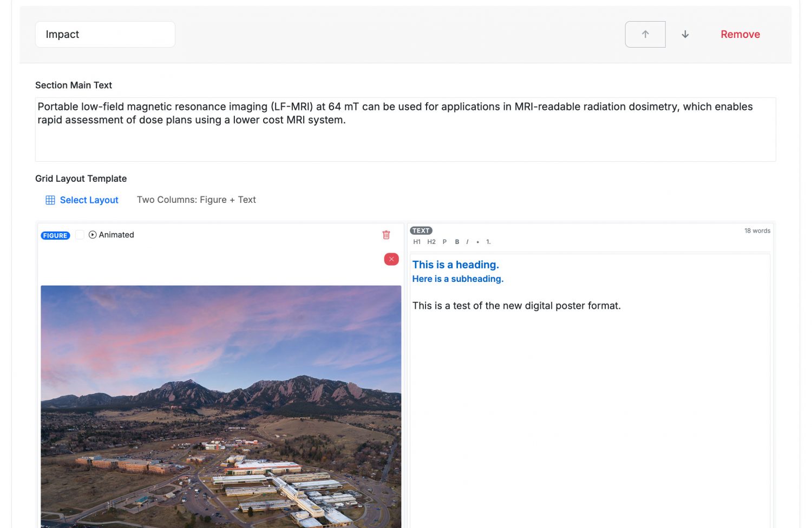Click the aerial campus figure image

pyautogui.click(x=221, y=406)
